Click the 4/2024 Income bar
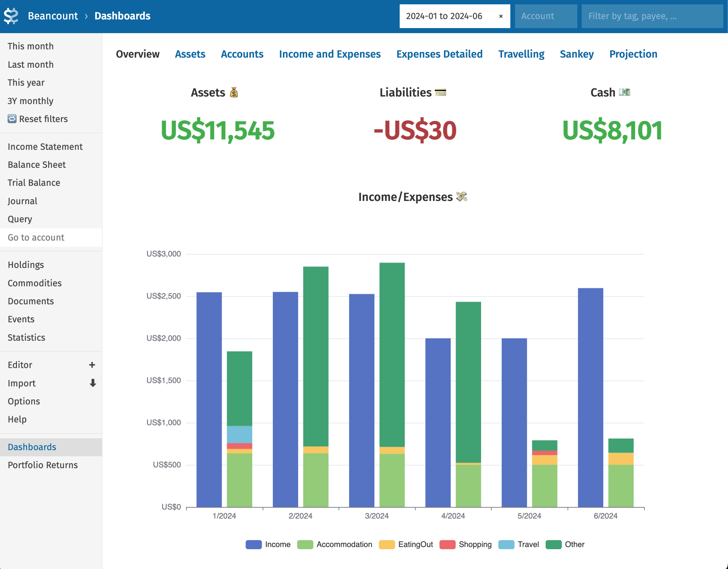728x569 pixels. (x=438, y=423)
